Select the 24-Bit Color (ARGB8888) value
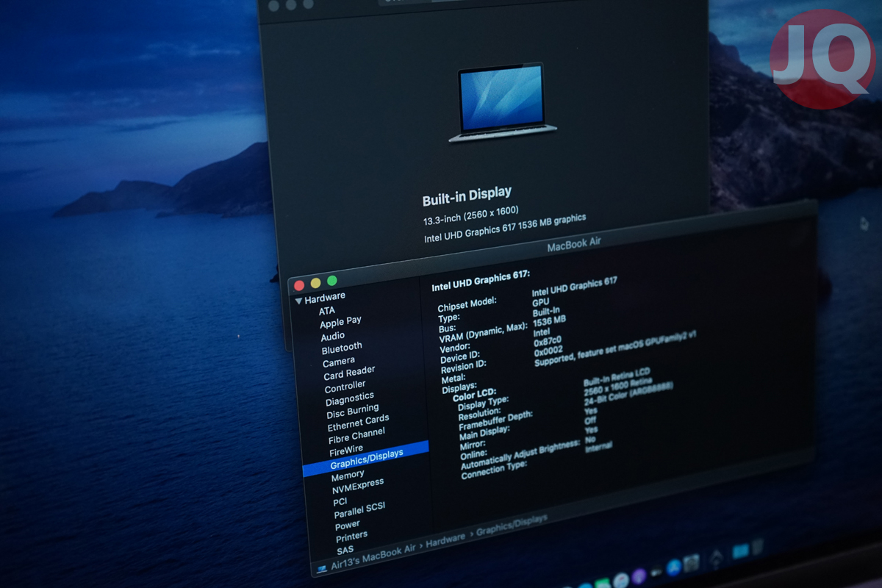This screenshot has width=882, height=588. coord(628,395)
